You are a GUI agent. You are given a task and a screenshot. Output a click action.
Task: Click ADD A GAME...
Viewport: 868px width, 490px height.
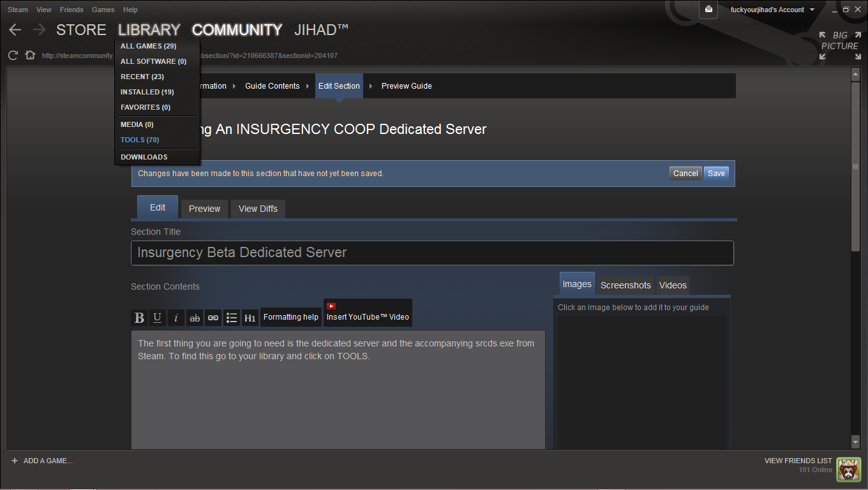tap(42, 461)
